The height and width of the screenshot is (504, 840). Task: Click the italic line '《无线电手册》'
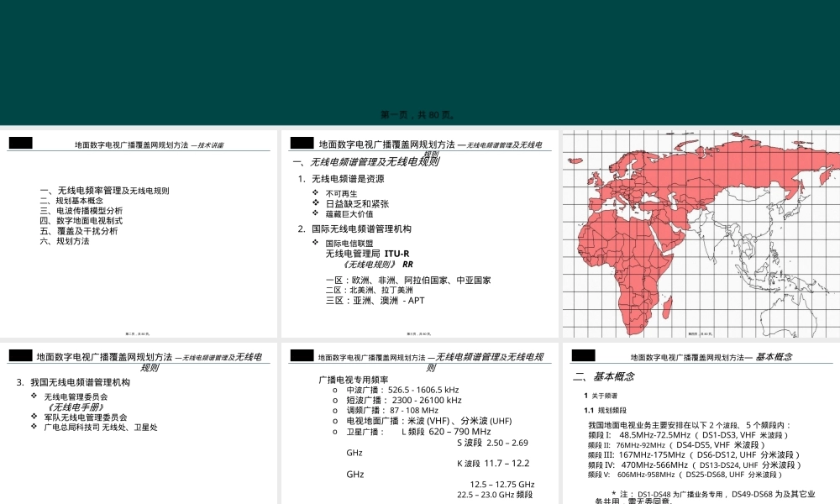(75, 407)
